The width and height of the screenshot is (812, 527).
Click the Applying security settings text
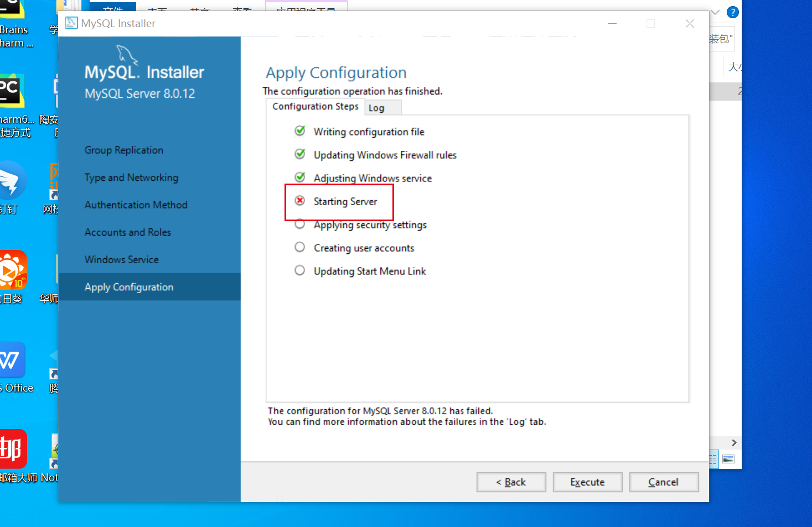(x=370, y=225)
